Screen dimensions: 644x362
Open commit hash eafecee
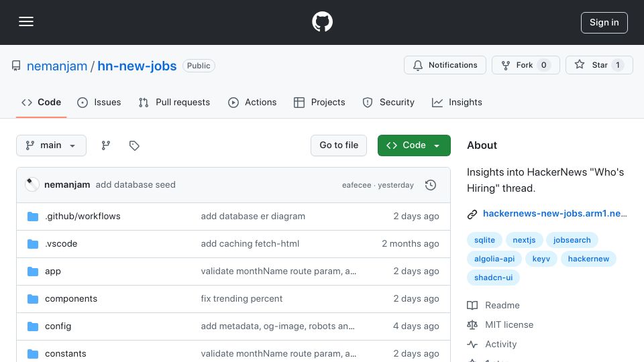pos(356,185)
